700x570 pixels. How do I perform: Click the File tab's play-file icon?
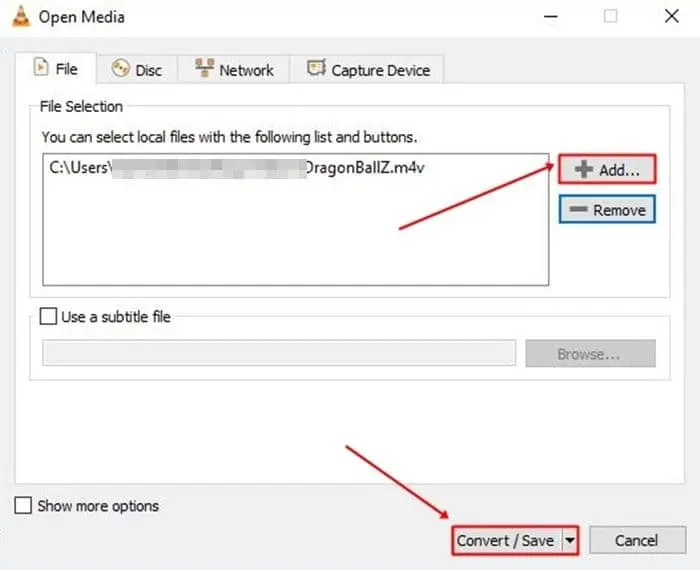click(x=41, y=68)
